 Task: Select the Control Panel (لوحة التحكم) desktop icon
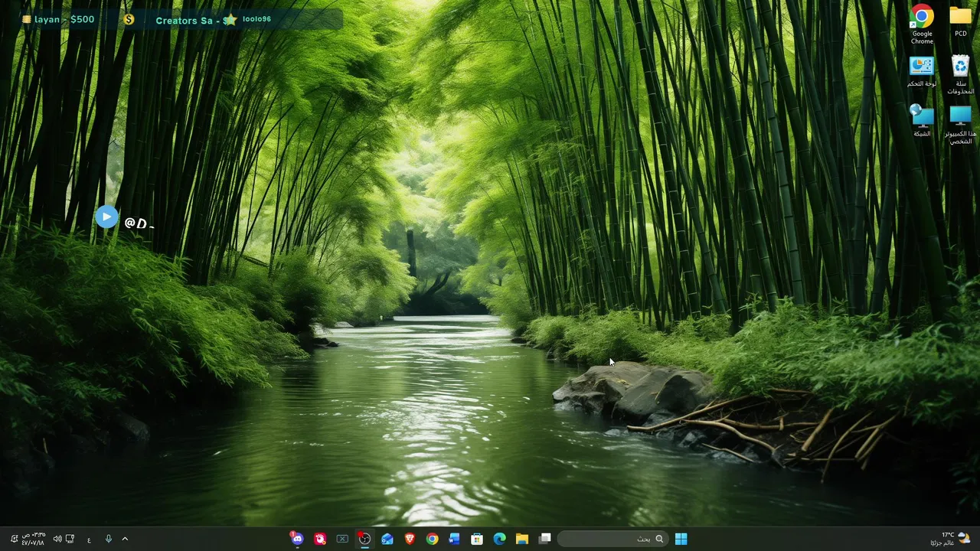point(922,72)
